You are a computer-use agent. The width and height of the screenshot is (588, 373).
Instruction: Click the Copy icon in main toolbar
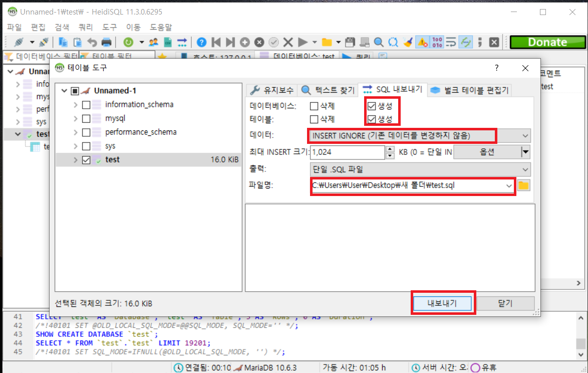click(63, 42)
